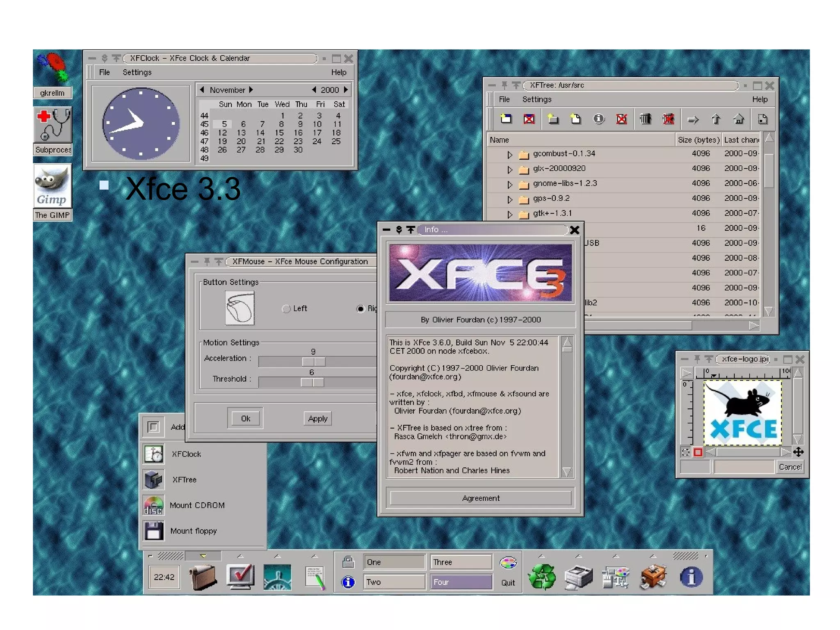Launch the Subprocess stethoscope icon

point(52,125)
